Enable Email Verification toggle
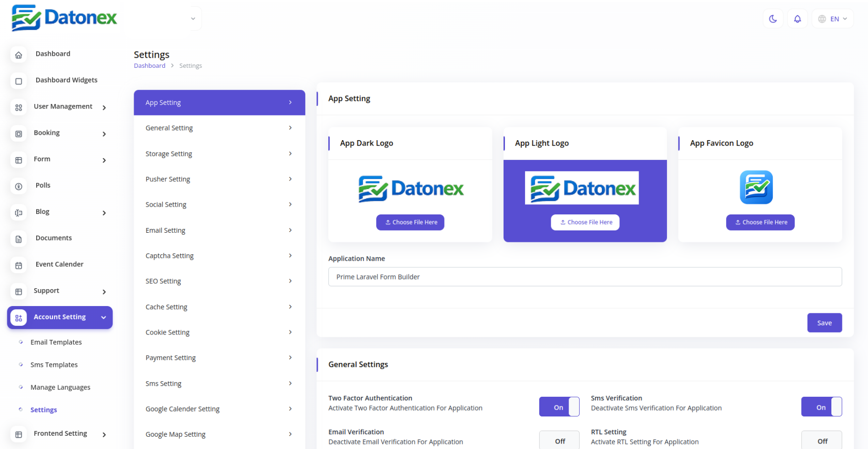Image resolution: width=868 pixels, height=449 pixels. click(559, 441)
